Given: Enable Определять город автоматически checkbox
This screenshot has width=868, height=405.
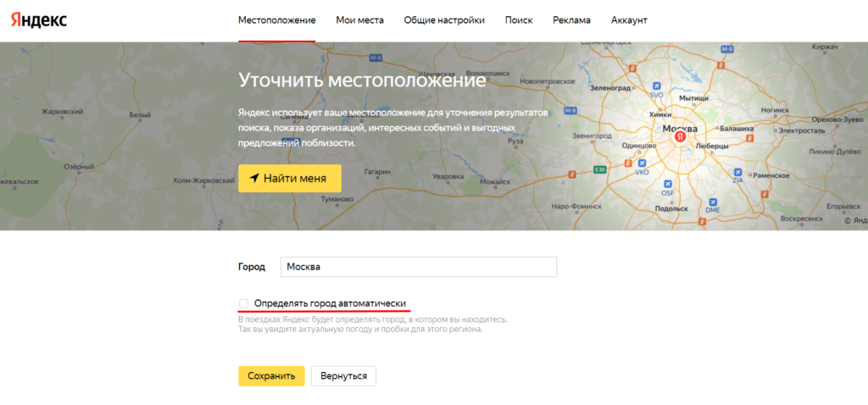Looking at the screenshot, I should click(243, 303).
